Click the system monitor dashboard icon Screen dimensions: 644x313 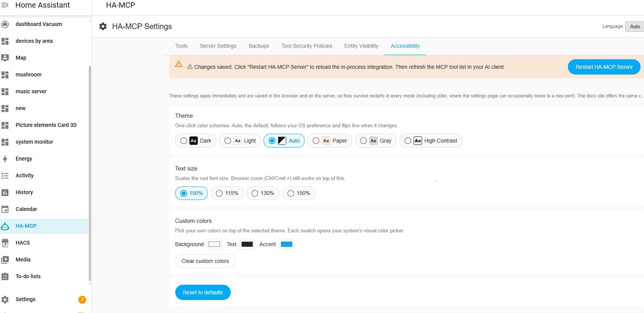5,142
